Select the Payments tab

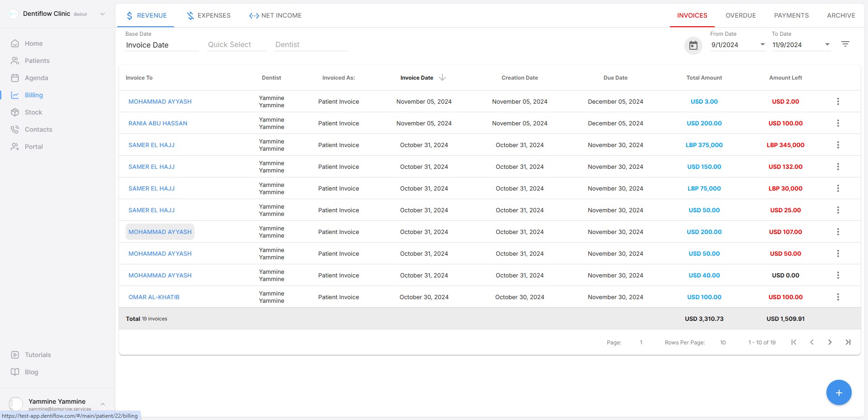[791, 15]
